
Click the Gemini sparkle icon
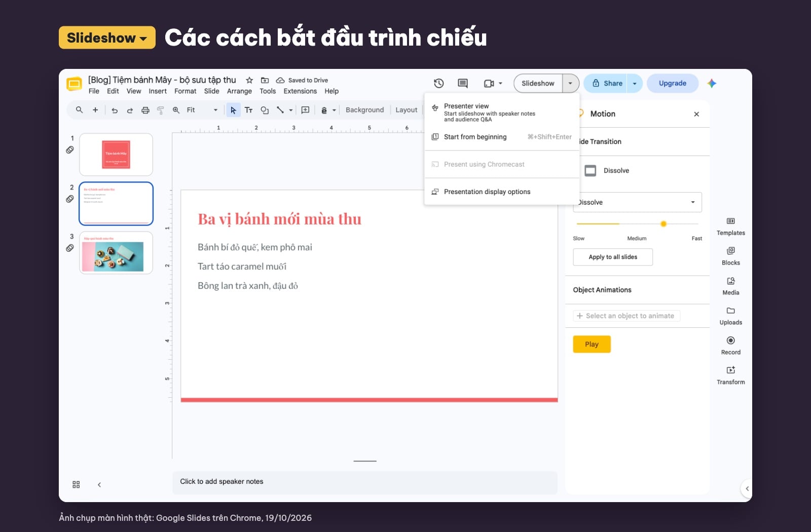[x=712, y=84]
